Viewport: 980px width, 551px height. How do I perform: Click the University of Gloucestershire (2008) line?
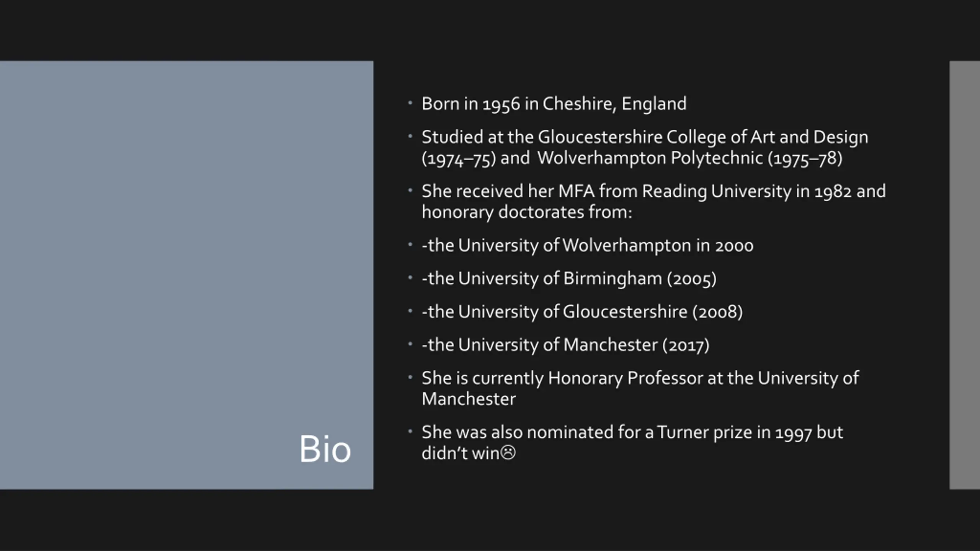(x=582, y=312)
